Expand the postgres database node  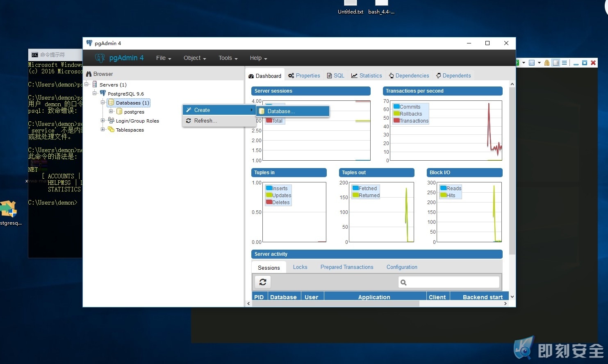[x=111, y=111]
